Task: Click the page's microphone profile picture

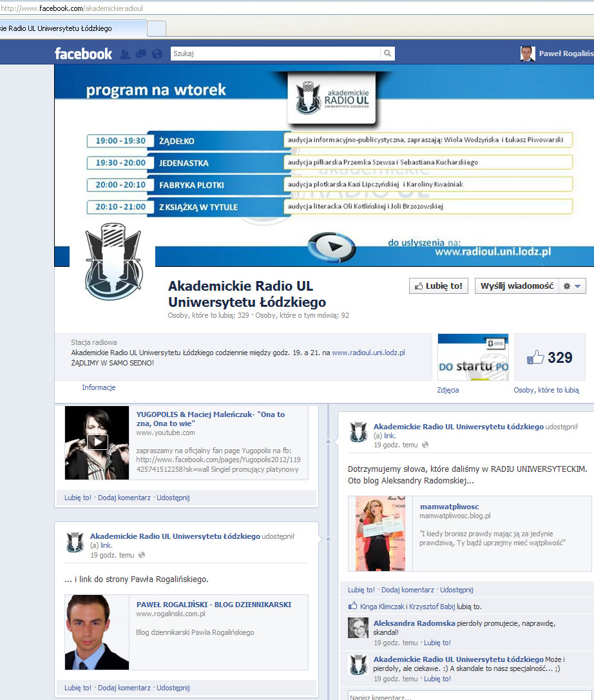Action: [113, 262]
